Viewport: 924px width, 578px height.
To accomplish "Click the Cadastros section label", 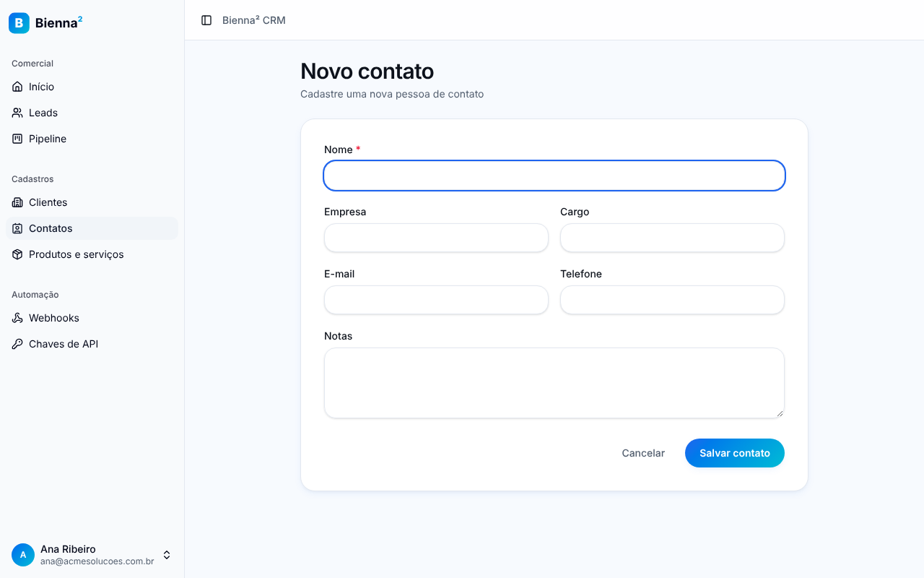I will point(32,179).
